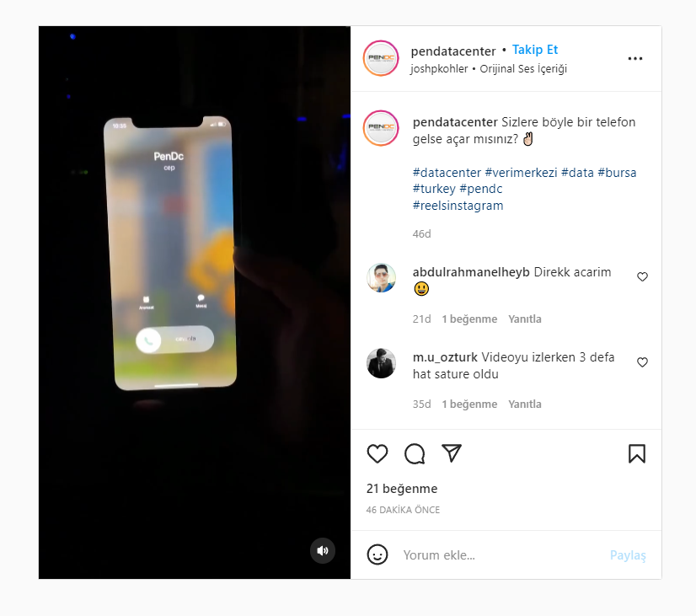Image resolution: width=696 pixels, height=616 pixels.
Task: Like m.u_ozturk's comment
Action: [x=642, y=362]
